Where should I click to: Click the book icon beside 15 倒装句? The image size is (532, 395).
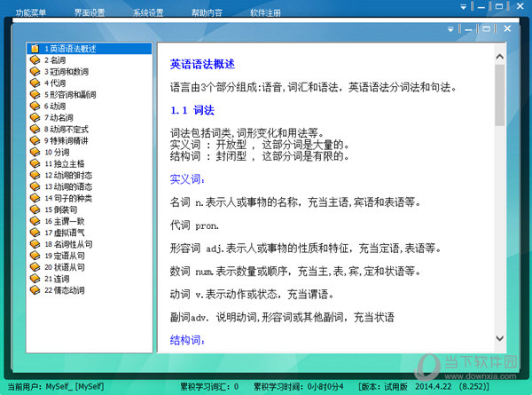[x=35, y=209]
